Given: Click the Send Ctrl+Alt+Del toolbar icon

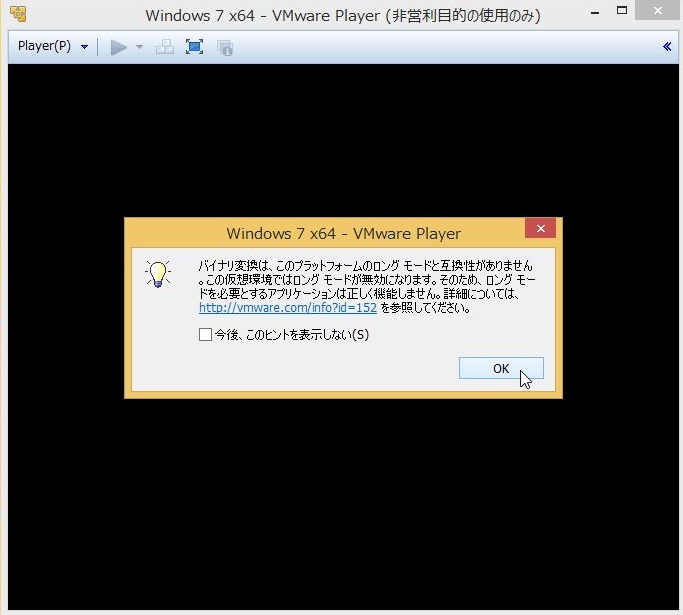Looking at the screenshot, I should 165,47.
